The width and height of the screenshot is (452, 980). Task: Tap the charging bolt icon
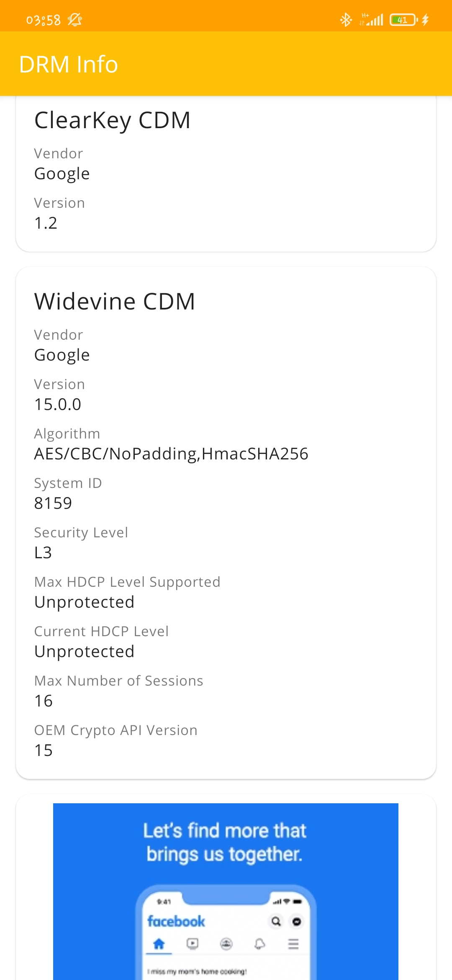pyautogui.click(x=425, y=20)
